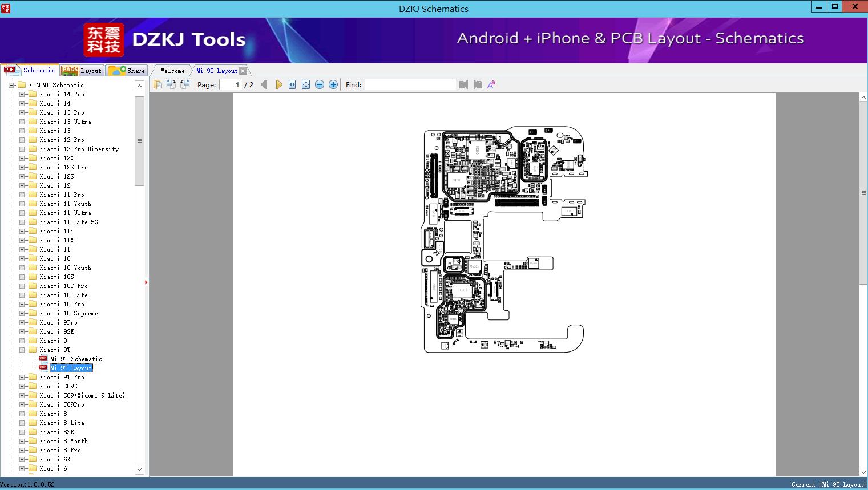Expand the Xiaomi 8 Lite folder
Viewport: 868px width, 490px height.
[x=22, y=423]
